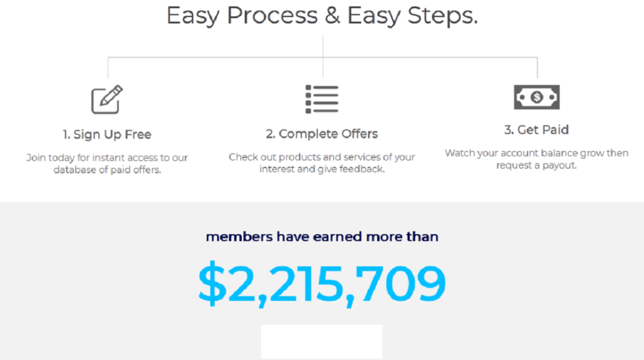This screenshot has width=644, height=360.
Task: Click the 'interest and give feedback' line
Action: pyautogui.click(x=322, y=169)
